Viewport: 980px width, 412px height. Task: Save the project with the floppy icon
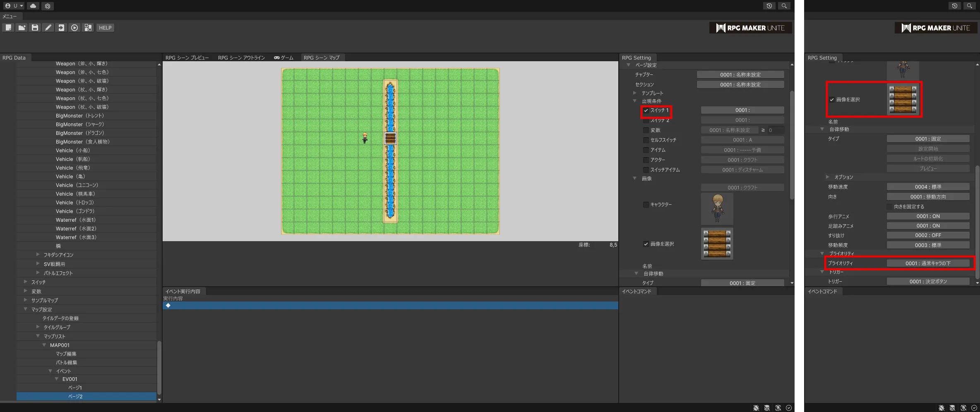[x=35, y=28]
